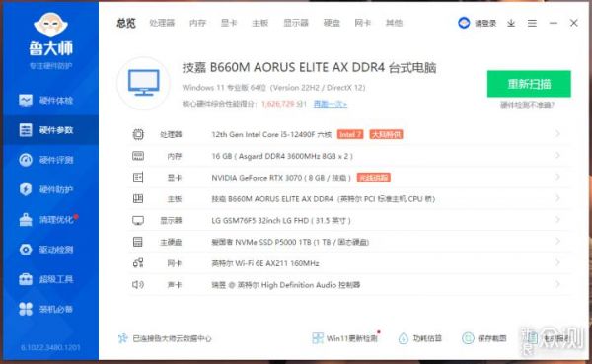Expand main disk row chevron
This screenshot has height=364, width=592.
point(557,242)
